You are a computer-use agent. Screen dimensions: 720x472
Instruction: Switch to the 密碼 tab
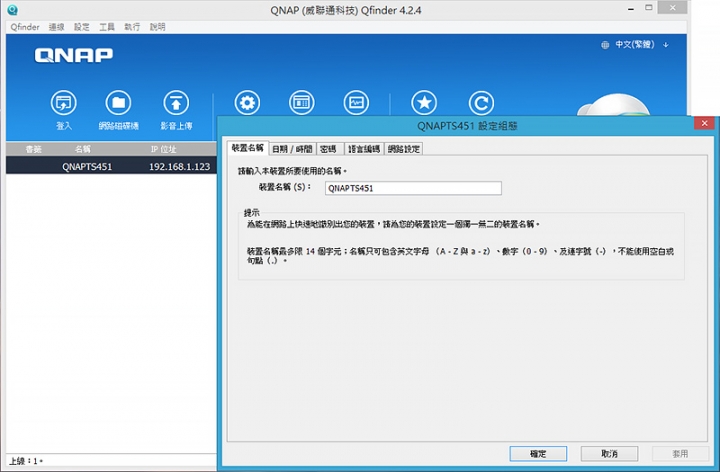328,149
